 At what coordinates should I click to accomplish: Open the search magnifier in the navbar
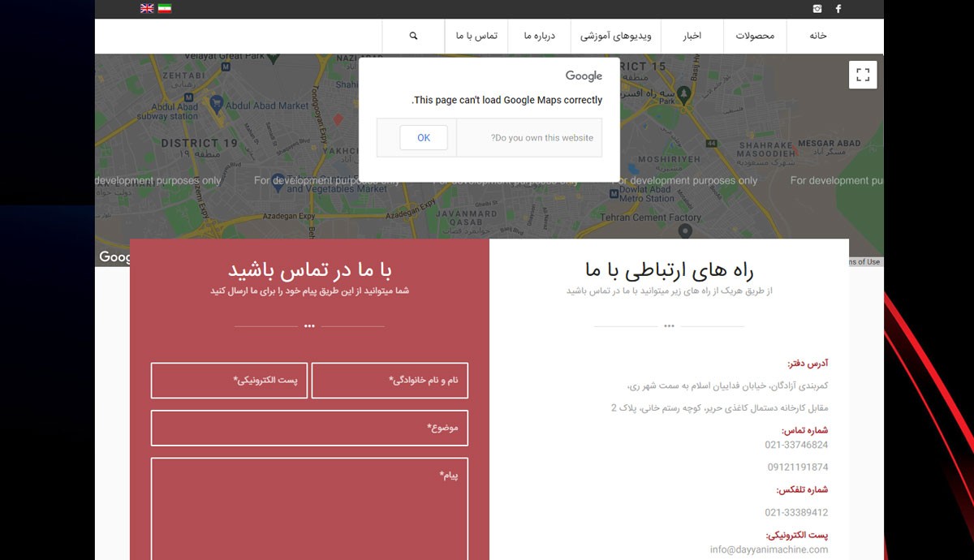point(414,36)
